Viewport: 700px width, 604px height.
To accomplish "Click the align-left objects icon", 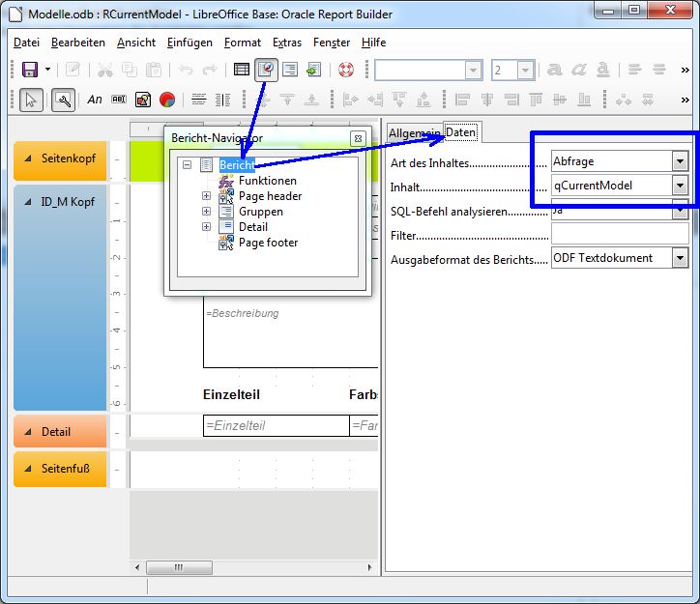I will 462,100.
